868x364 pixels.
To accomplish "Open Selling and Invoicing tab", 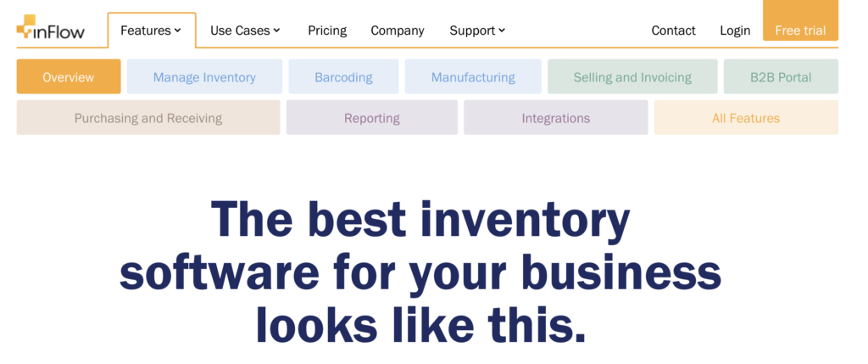I will point(632,77).
